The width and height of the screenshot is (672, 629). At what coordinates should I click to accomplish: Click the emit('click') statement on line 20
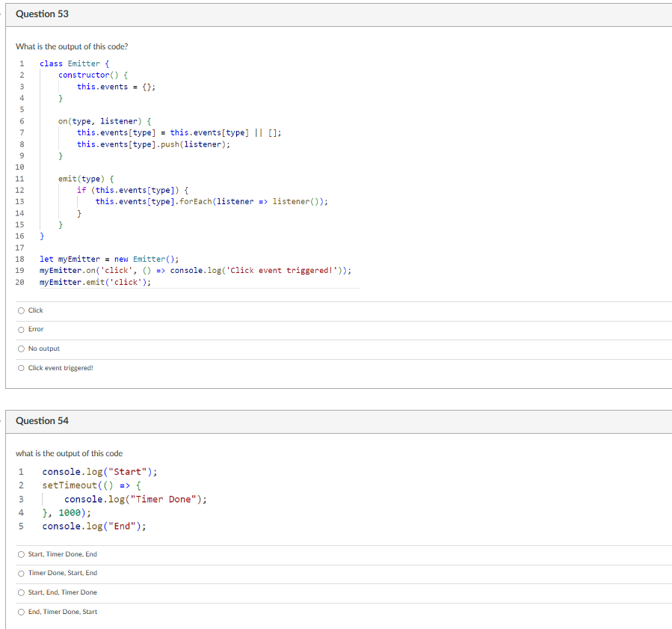[97, 282]
